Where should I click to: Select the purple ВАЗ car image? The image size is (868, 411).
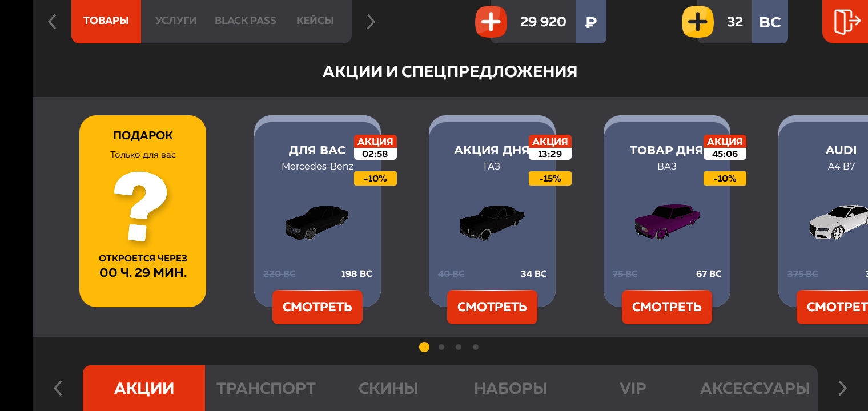[666, 221]
